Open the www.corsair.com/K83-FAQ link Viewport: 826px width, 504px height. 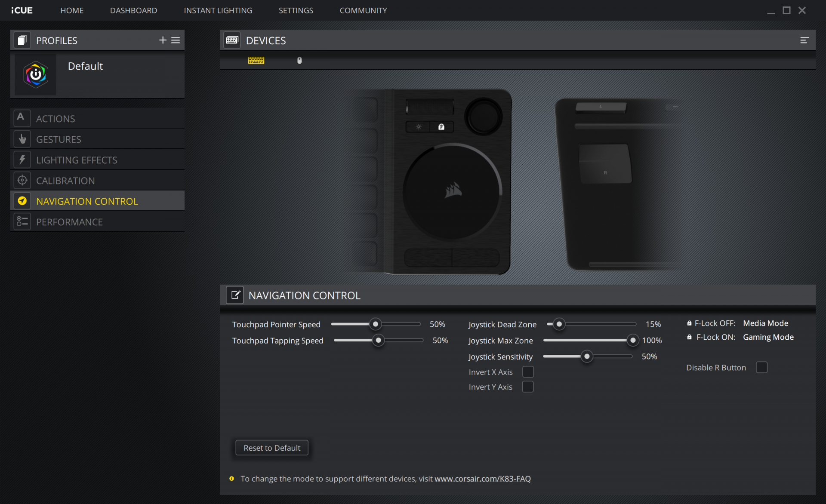pyautogui.click(x=482, y=479)
